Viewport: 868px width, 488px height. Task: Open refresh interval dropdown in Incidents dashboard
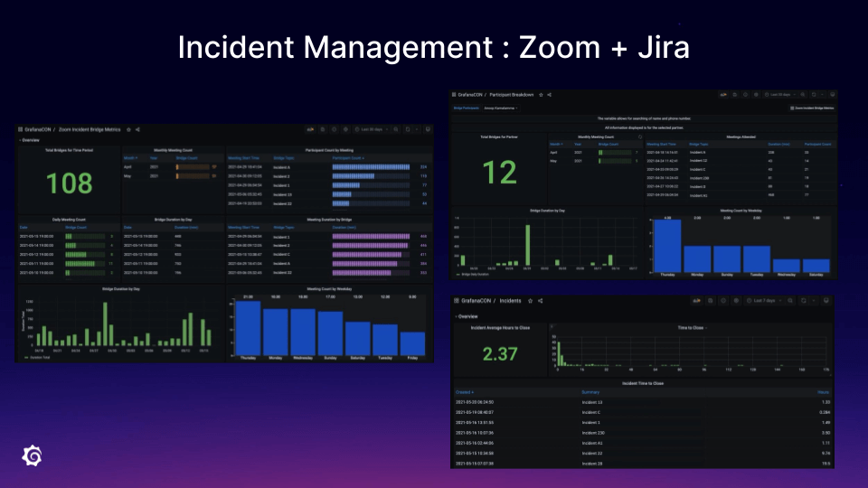pos(814,301)
